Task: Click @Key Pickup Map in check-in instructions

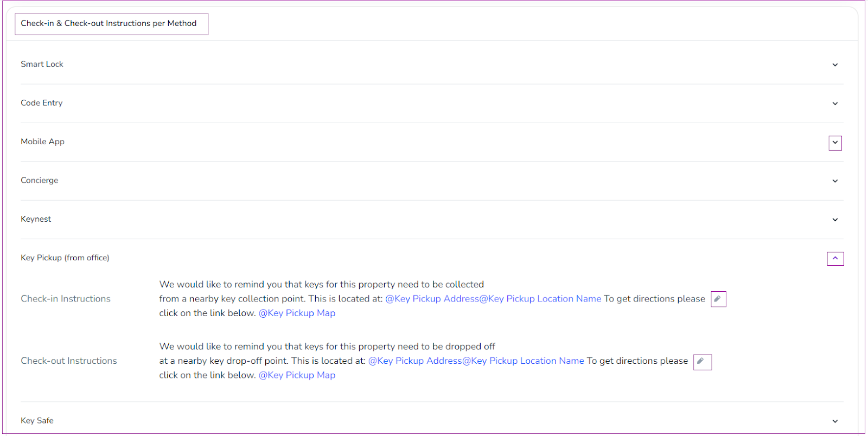Action: (x=297, y=313)
